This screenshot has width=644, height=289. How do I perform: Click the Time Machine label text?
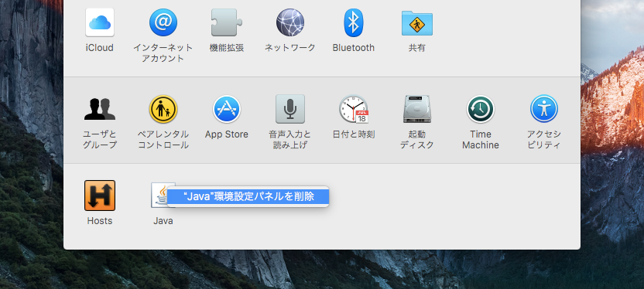click(481, 140)
